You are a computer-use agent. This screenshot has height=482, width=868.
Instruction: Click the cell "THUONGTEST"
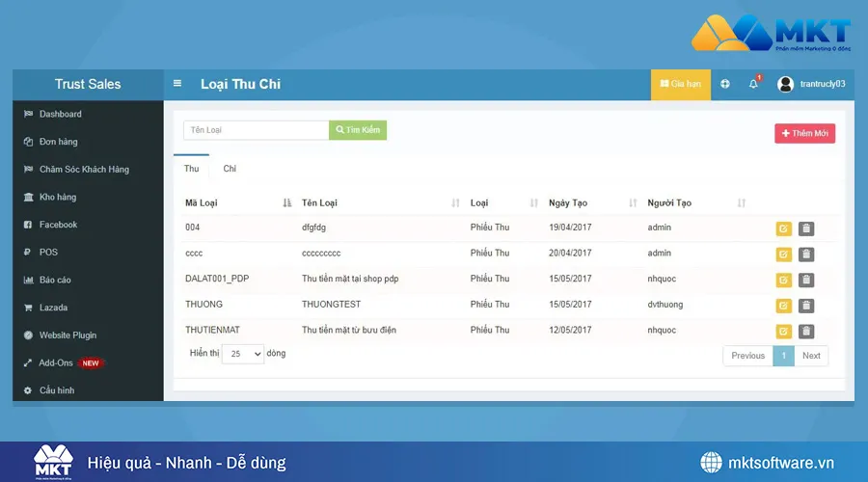[x=331, y=305]
